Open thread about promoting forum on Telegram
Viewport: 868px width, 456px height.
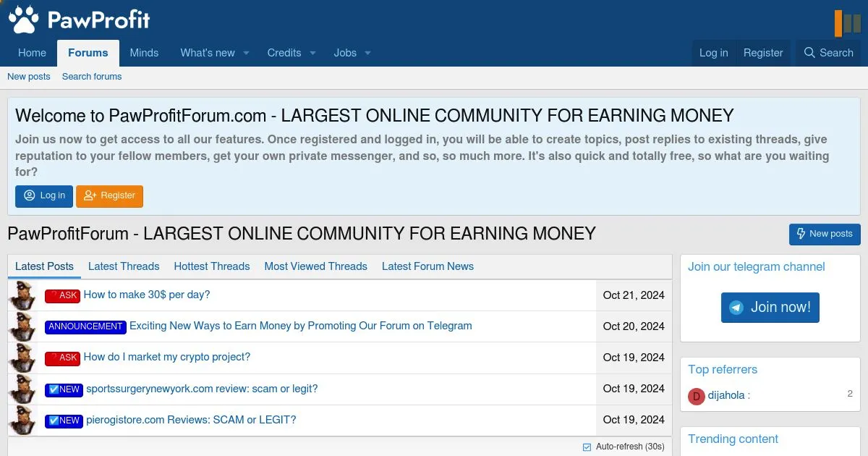point(301,326)
